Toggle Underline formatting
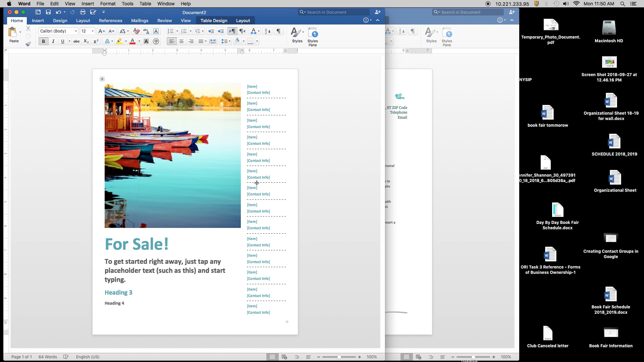 tap(63, 41)
